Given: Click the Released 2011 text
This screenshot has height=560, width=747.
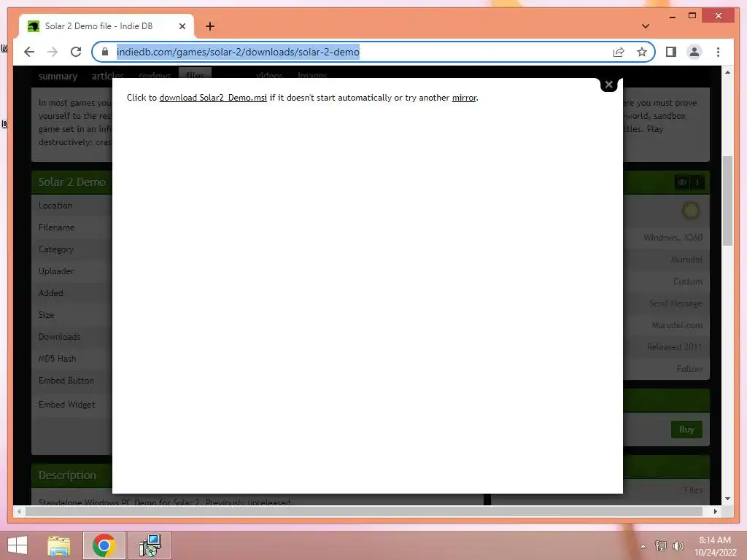Looking at the screenshot, I should [x=674, y=347].
